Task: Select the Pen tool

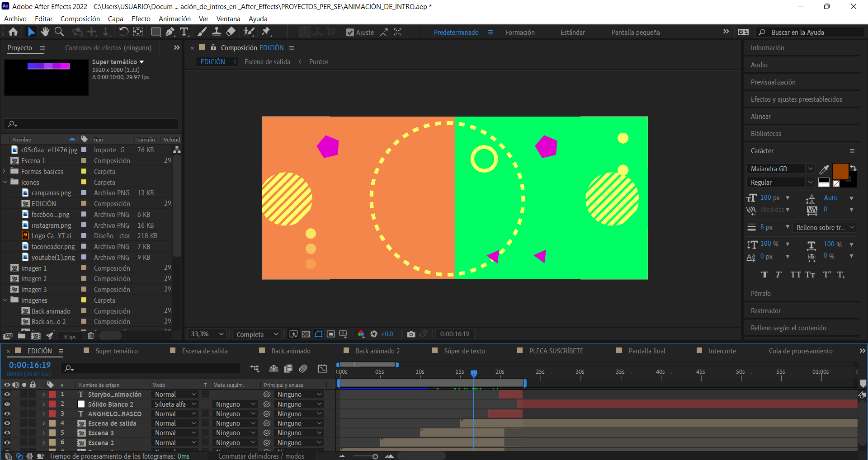Action: click(x=170, y=32)
